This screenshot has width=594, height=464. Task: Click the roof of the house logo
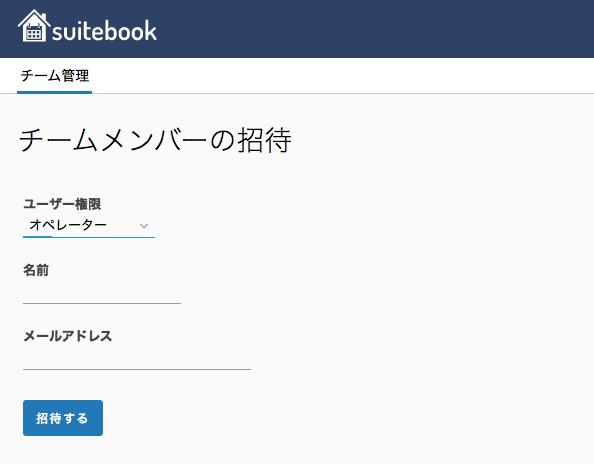tap(34, 18)
